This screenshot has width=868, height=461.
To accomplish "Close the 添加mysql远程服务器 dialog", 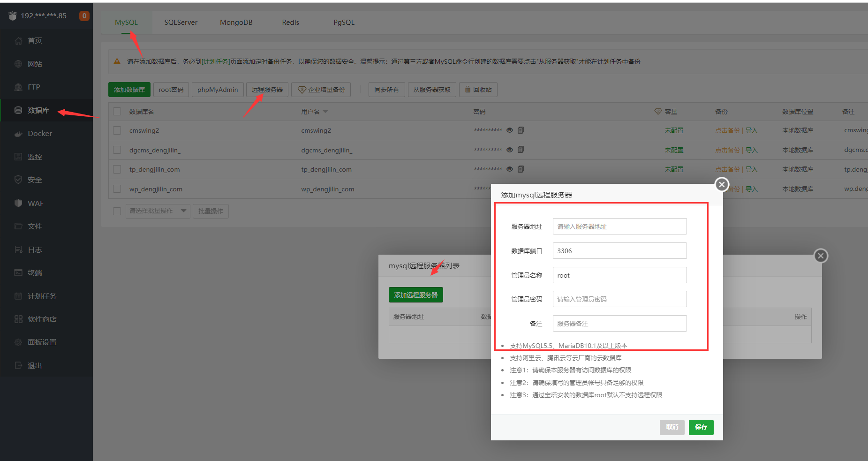I will point(722,184).
